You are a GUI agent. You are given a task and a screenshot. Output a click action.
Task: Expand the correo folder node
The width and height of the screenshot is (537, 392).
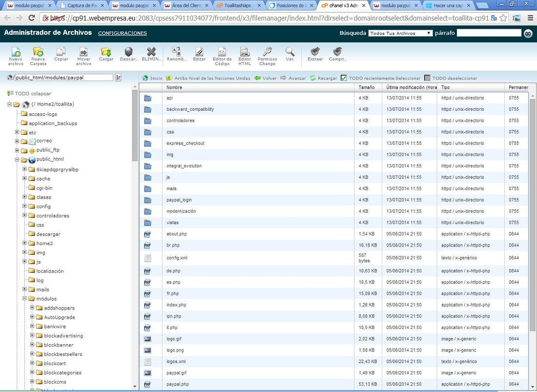point(17,141)
